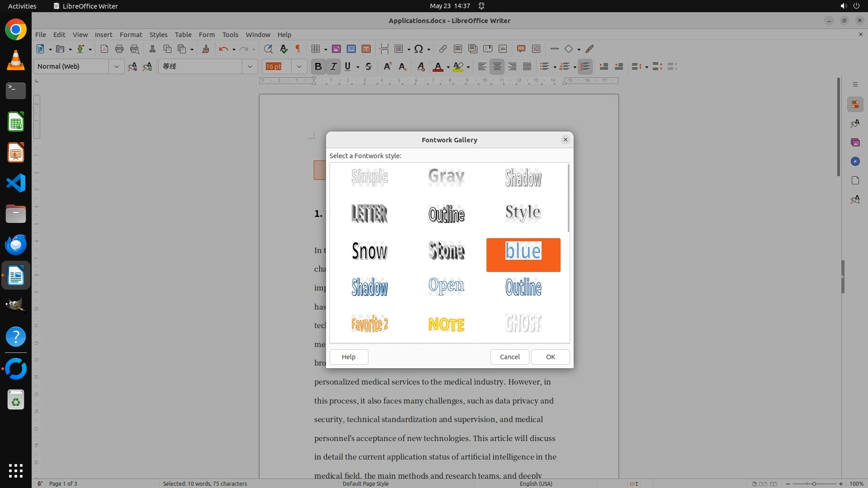Click the red Font Color swatch
Image resolution: width=868 pixels, height=488 pixels.
(x=438, y=67)
